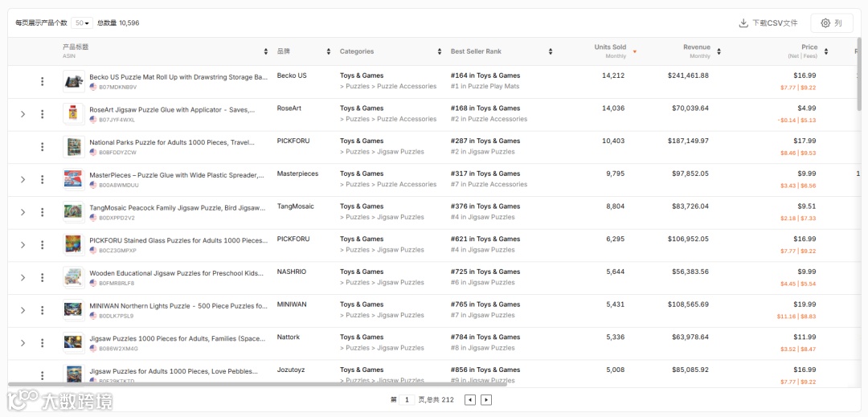Open three-dot menu for Jigsaw Puzzles Space row
Screen dimensions: 868x417
pyautogui.click(x=42, y=342)
